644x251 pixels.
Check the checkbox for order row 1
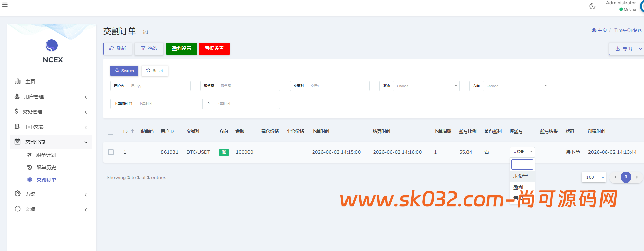[x=111, y=152]
